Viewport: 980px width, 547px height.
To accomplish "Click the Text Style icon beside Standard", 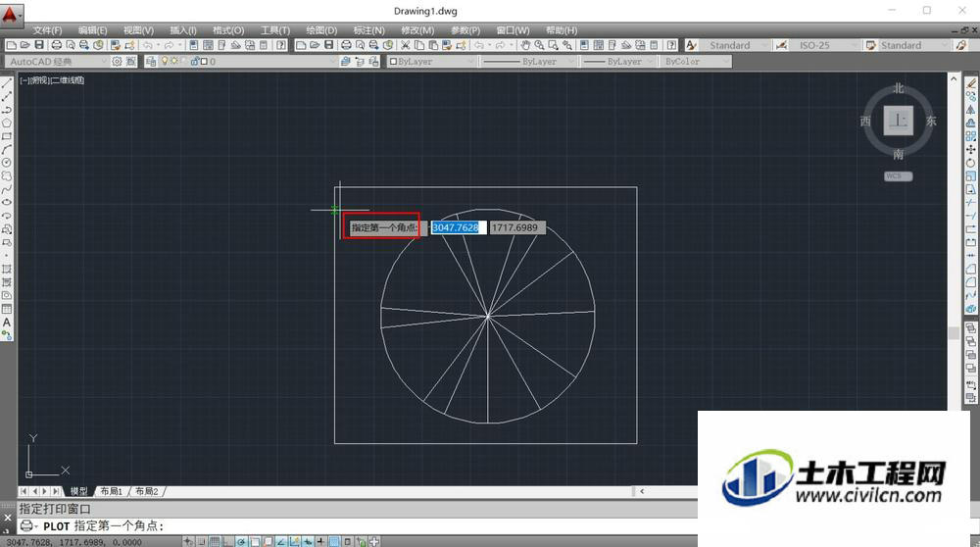I will click(691, 45).
